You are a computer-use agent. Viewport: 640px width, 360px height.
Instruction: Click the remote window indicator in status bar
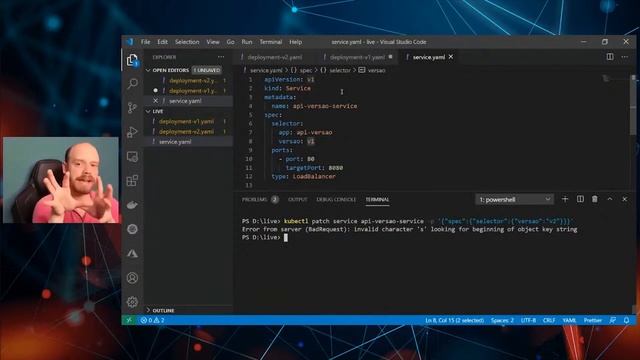[129, 320]
